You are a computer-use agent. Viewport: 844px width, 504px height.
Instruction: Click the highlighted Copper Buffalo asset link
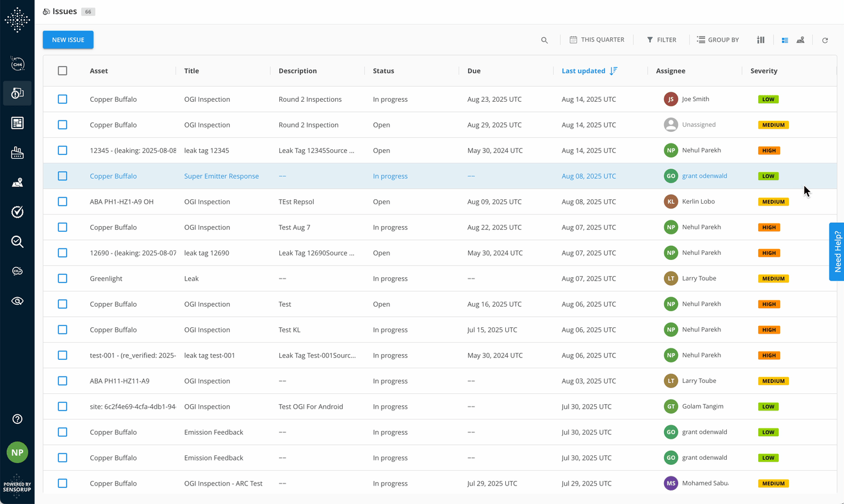[113, 176]
